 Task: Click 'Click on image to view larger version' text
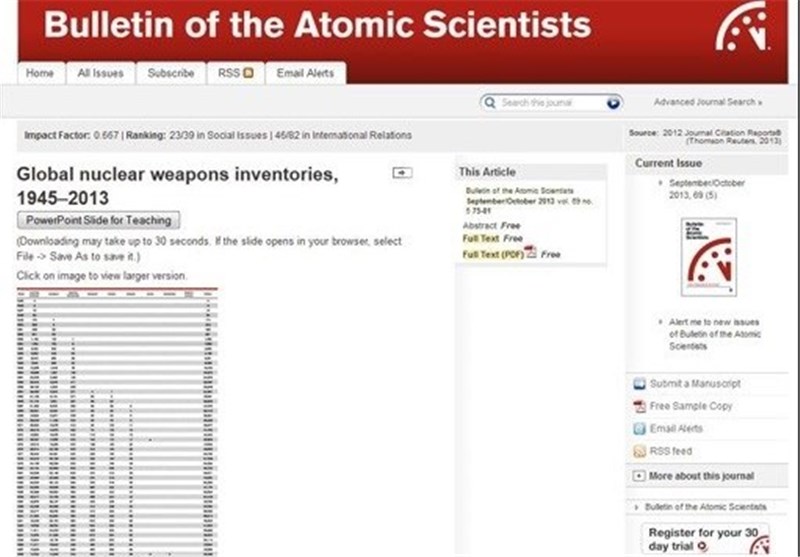102,276
